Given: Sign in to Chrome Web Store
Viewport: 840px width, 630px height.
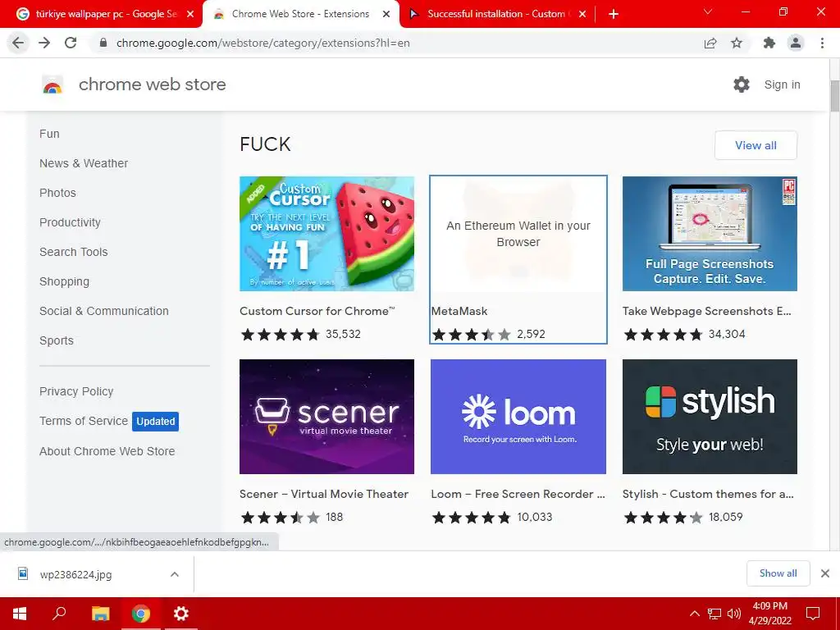Looking at the screenshot, I should 782,84.
